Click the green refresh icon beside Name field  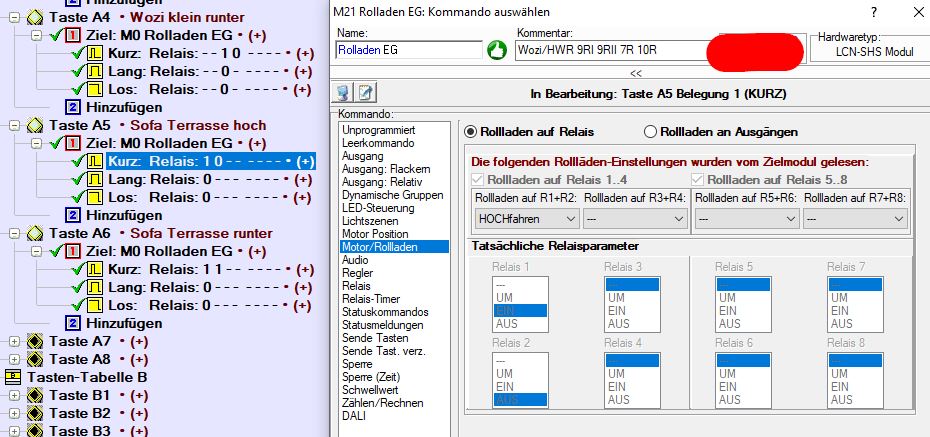[497, 50]
